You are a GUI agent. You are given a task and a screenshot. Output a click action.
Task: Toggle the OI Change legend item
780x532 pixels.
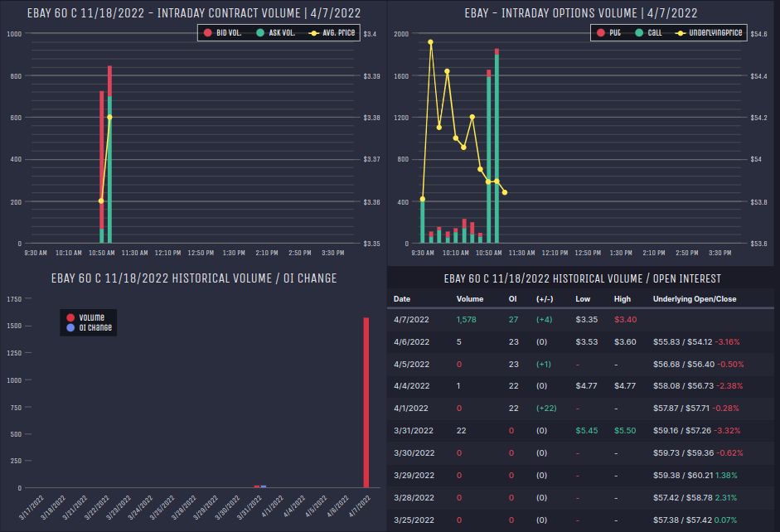tap(89, 327)
